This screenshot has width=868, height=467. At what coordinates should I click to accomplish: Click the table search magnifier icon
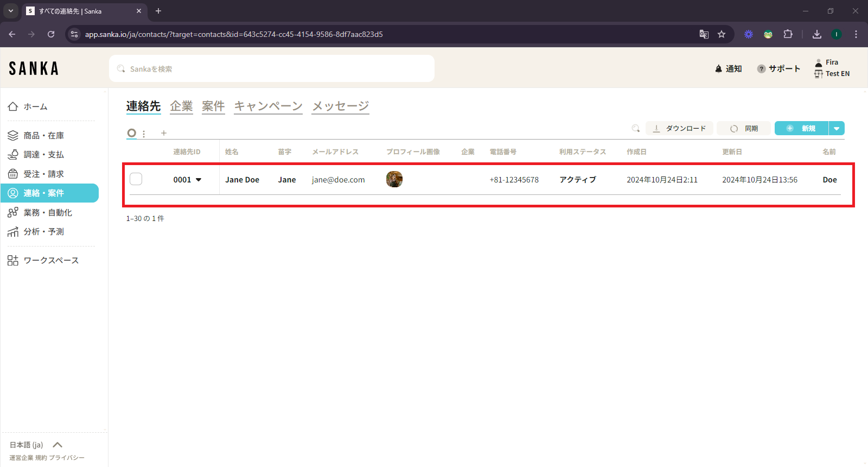point(635,129)
